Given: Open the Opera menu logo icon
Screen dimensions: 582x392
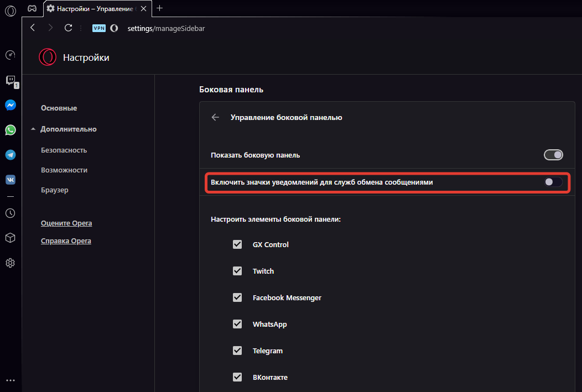Looking at the screenshot, I should 11,11.
